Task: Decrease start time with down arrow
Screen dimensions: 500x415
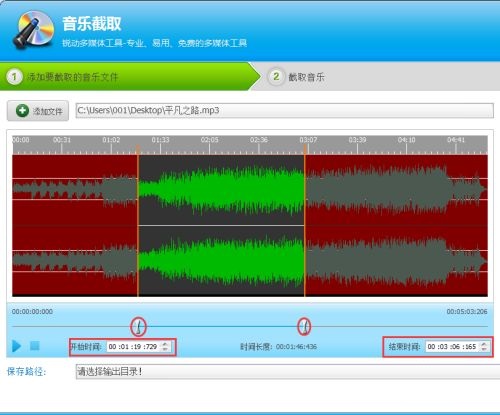Action: [165, 349]
